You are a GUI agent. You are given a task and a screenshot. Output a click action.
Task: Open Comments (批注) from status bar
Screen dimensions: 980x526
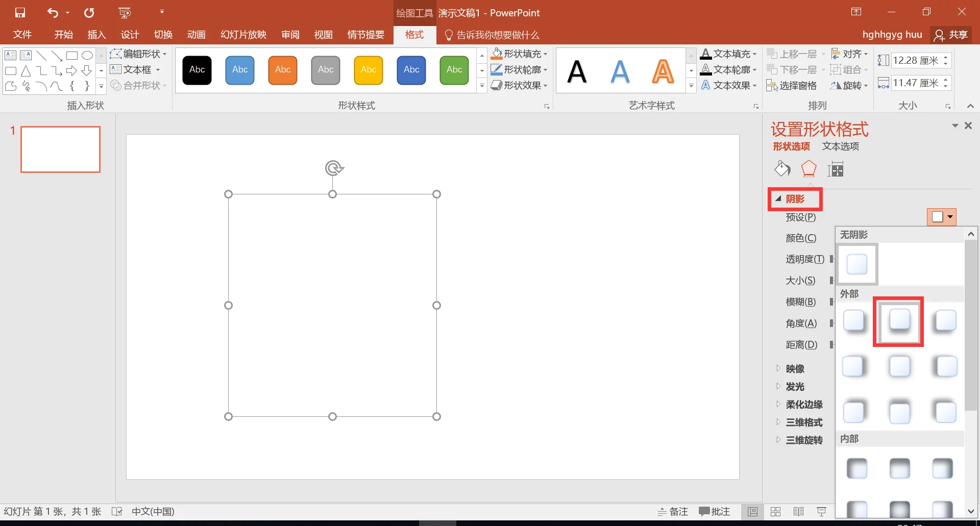click(x=715, y=512)
